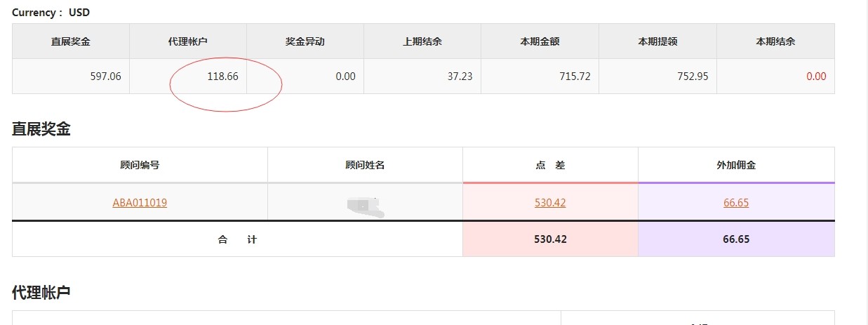Click the 上期结余 column header
The image size is (868, 325).
click(x=422, y=41)
